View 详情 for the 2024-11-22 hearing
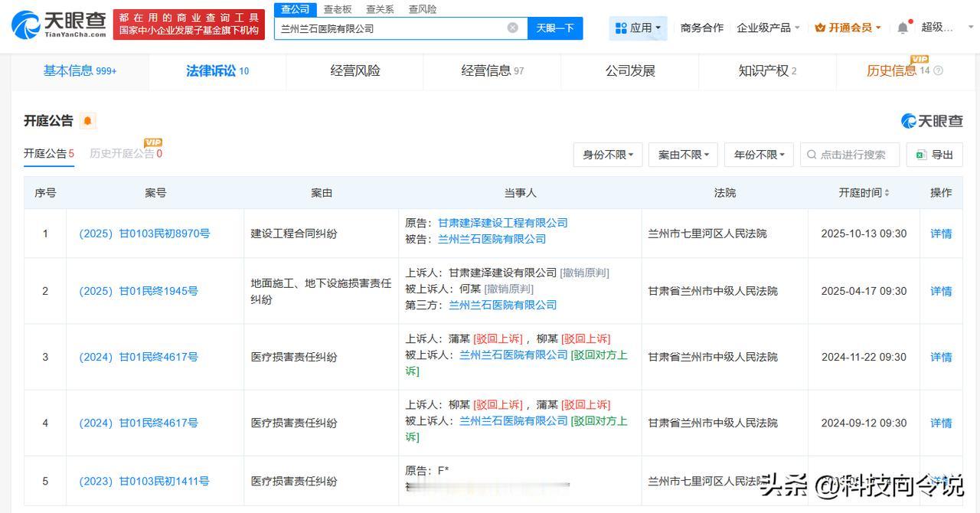 pyautogui.click(x=941, y=357)
